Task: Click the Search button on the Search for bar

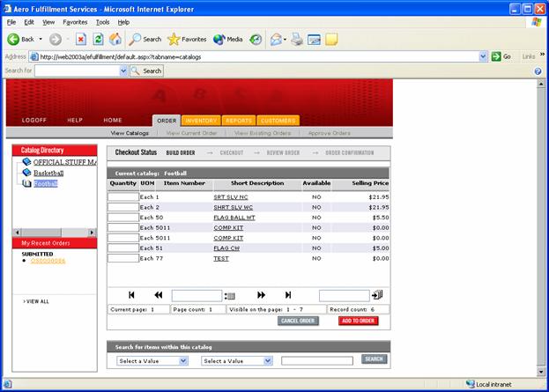Action: coord(146,71)
